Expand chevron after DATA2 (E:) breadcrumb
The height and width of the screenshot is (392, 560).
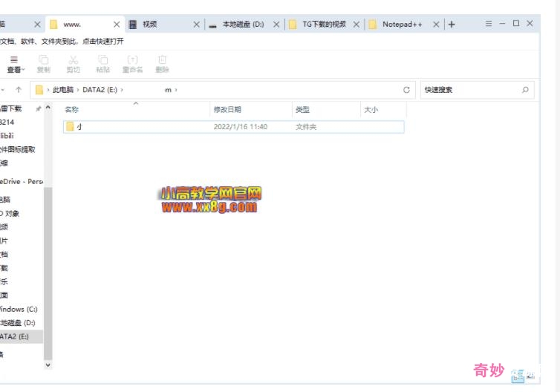122,90
